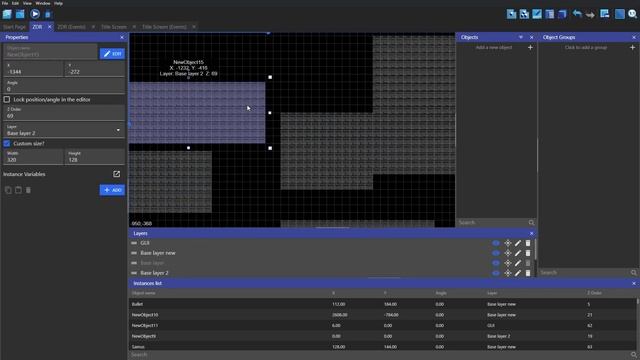640x360 pixels.
Task: Click crosshair icon on Base layer 2
Action: (x=507, y=273)
